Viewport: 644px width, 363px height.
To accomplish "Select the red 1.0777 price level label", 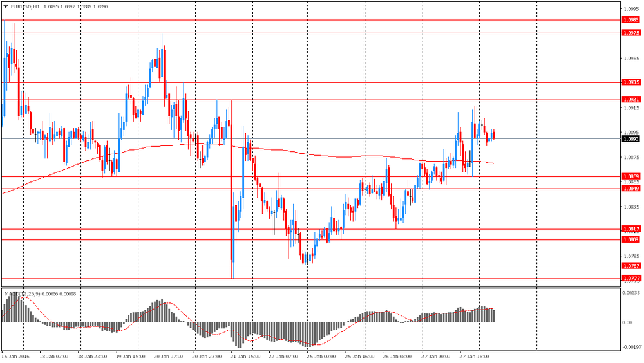I will (631, 279).
